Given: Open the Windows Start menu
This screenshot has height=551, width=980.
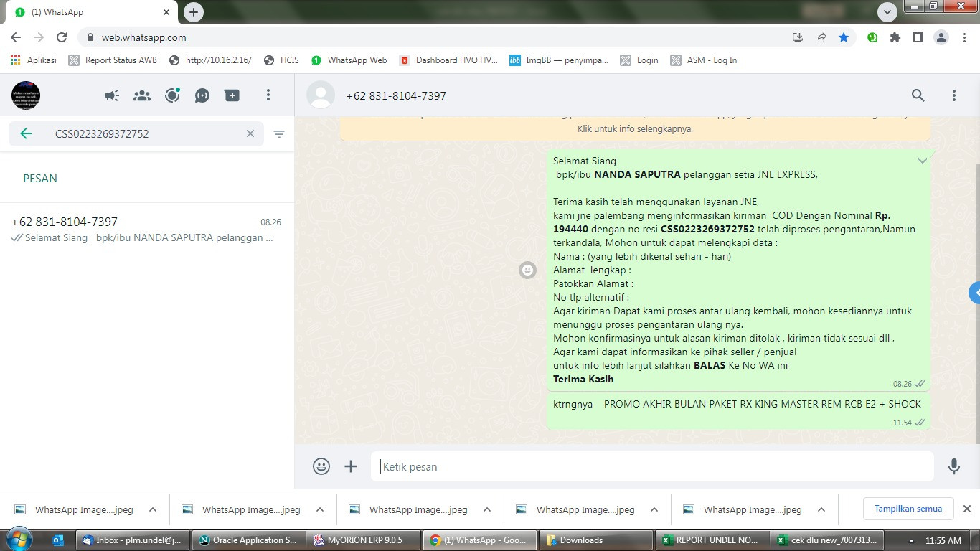Looking at the screenshot, I should [x=18, y=540].
